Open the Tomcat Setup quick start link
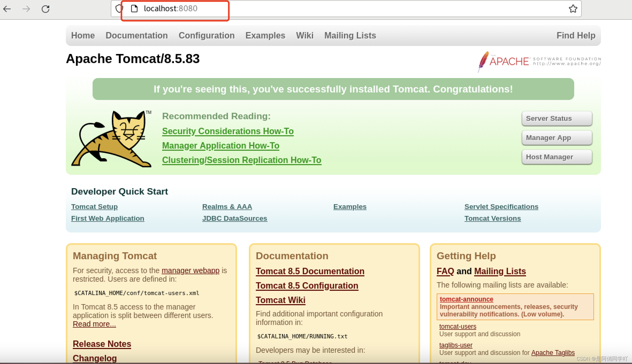This screenshot has height=364, width=632. tap(94, 206)
